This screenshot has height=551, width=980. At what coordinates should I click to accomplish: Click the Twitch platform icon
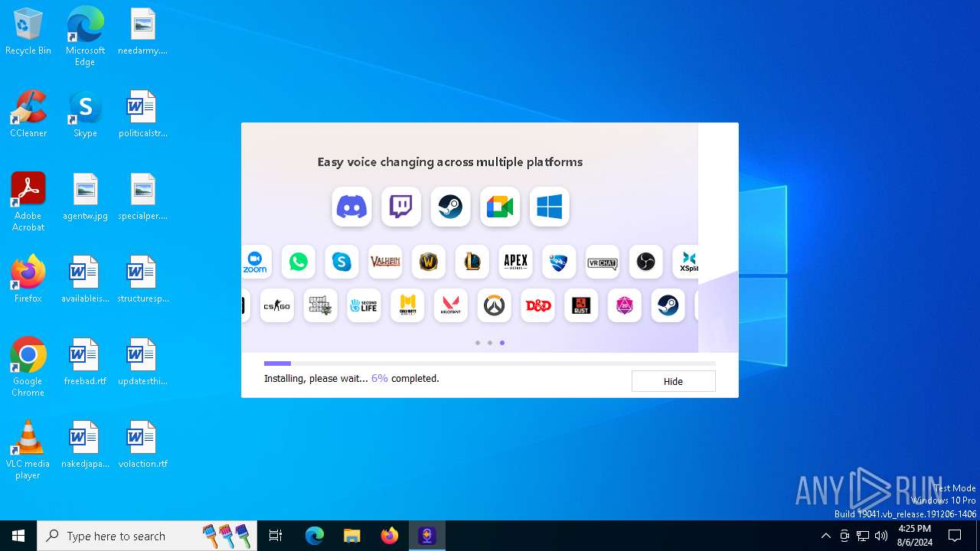coord(401,207)
